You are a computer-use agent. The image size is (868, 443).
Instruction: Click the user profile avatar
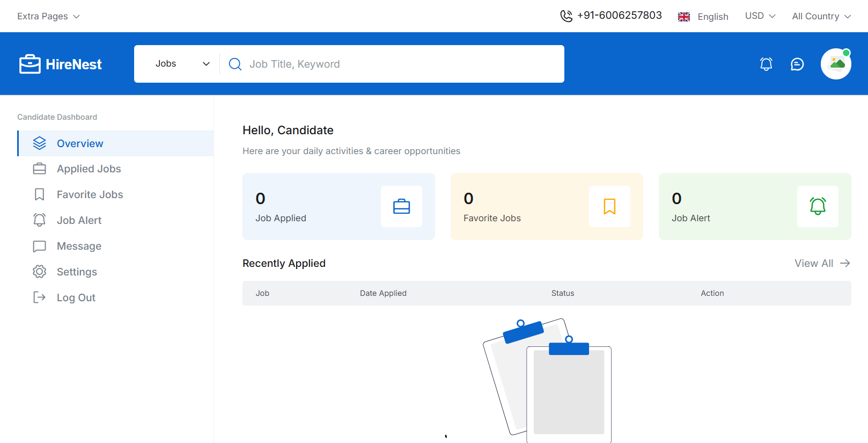click(836, 64)
